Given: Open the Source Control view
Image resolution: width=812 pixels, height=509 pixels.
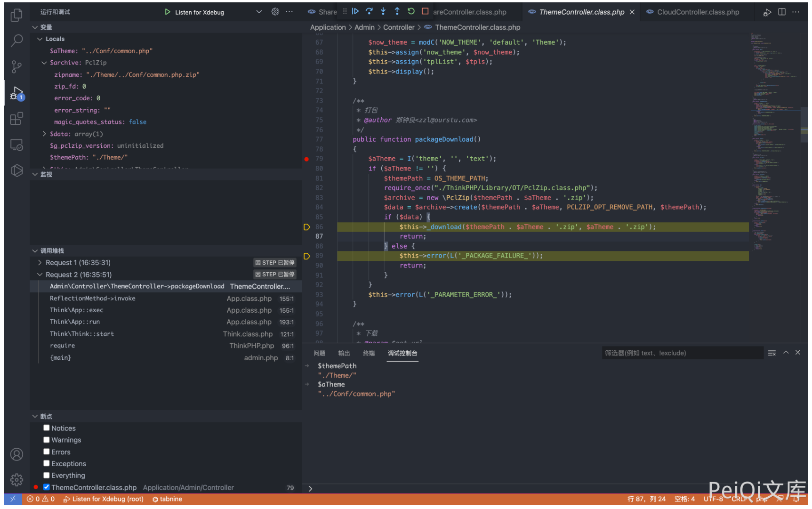Looking at the screenshot, I should tap(16, 67).
